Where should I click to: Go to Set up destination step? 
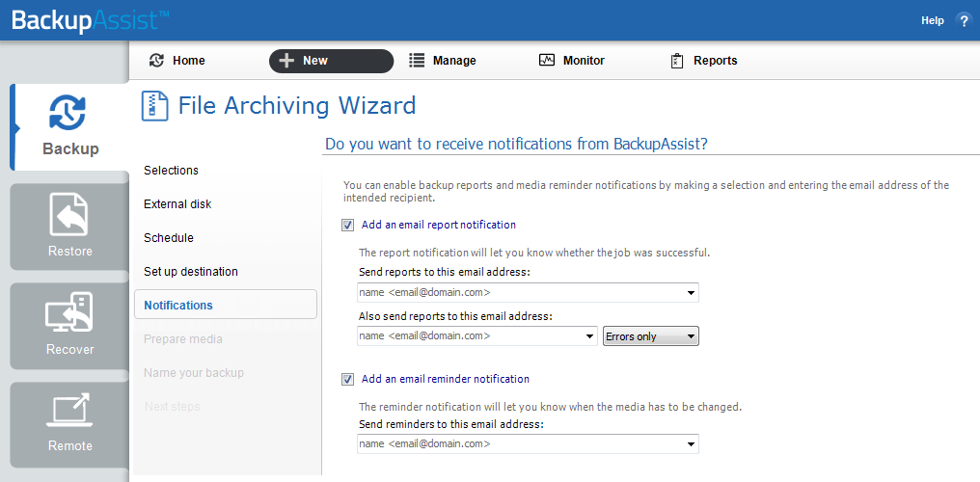tap(191, 272)
